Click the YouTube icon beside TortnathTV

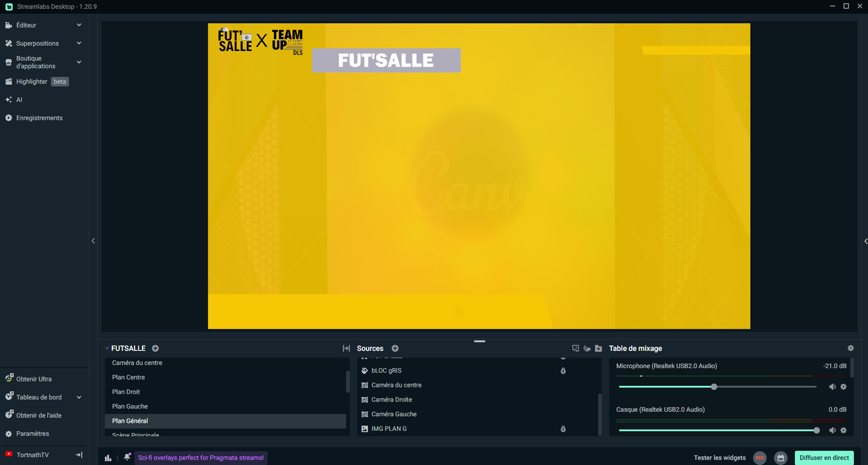point(9,454)
